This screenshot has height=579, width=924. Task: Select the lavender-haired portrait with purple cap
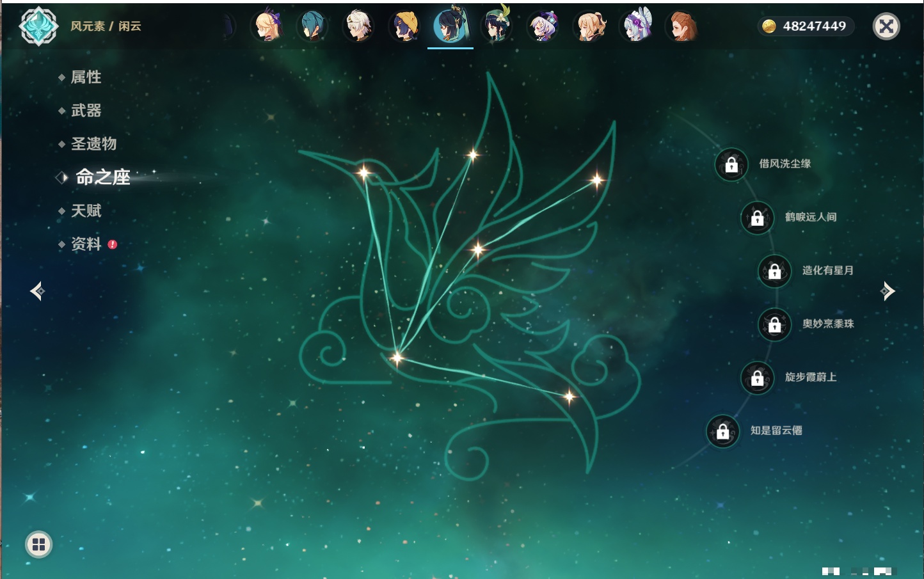(x=543, y=26)
